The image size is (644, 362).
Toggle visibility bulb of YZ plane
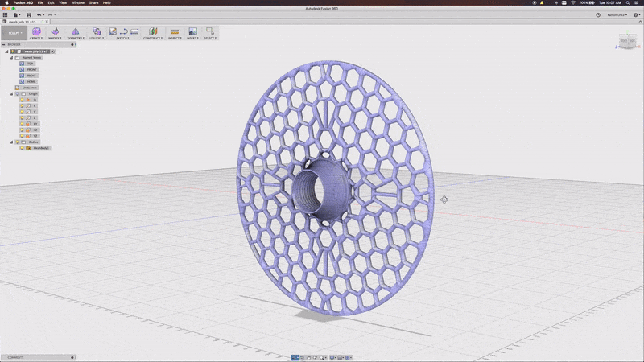click(x=22, y=136)
